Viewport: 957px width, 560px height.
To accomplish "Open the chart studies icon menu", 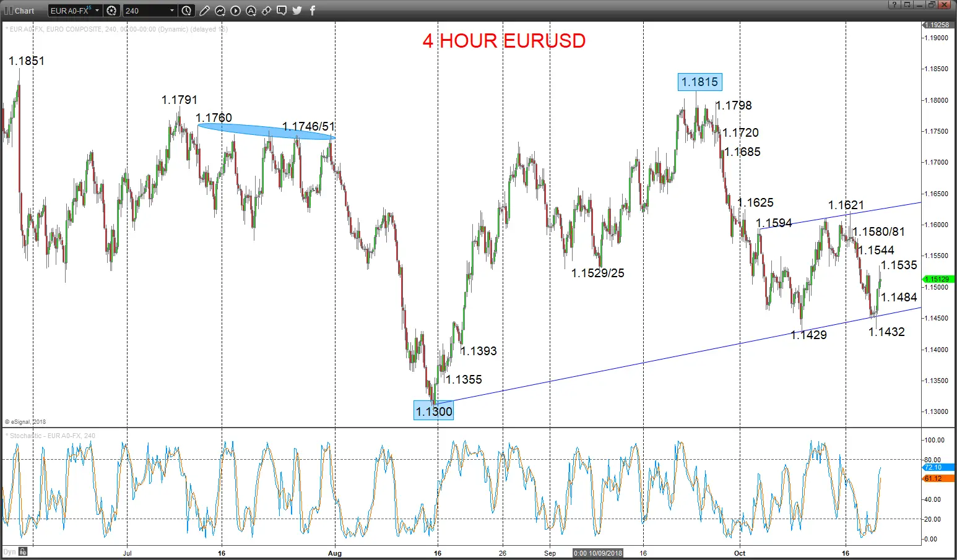I will (x=220, y=11).
